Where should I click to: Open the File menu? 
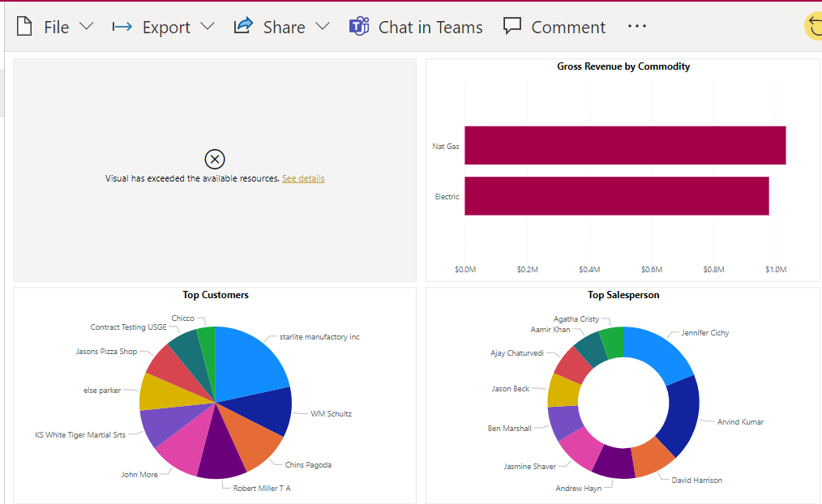pos(55,26)
